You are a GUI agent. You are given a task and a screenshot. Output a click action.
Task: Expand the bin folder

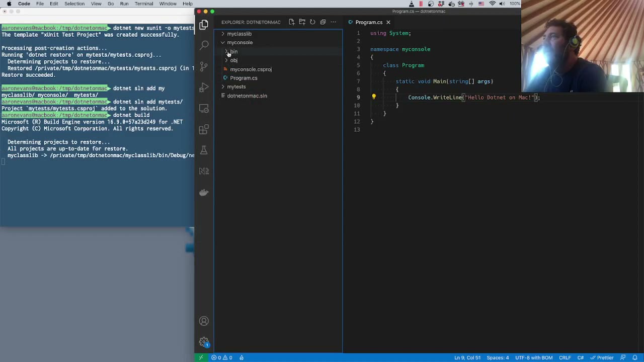click(x=233, y=51)
